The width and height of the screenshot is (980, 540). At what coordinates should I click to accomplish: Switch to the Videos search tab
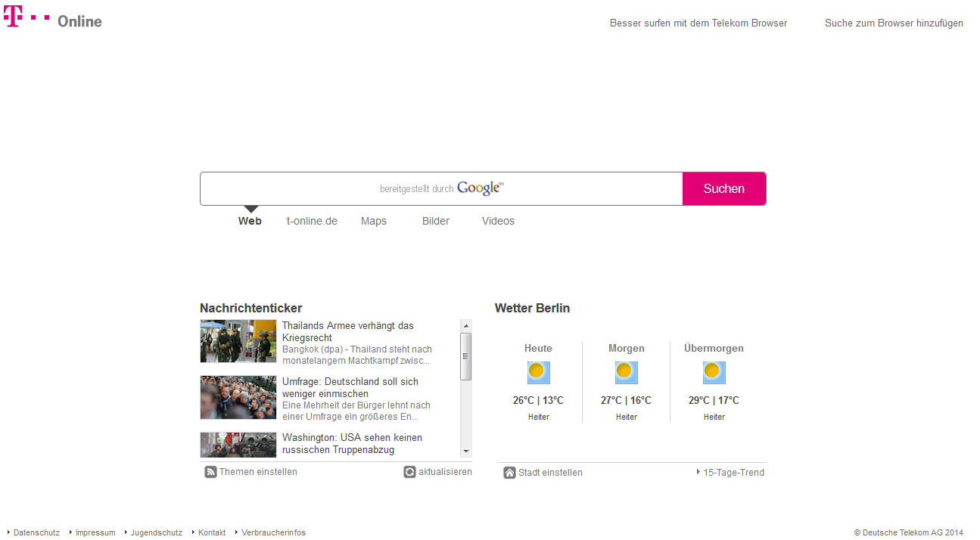point(498,221)
